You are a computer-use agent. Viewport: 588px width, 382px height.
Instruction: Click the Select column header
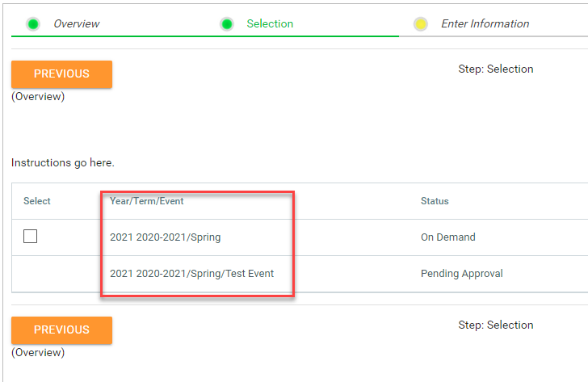[37, 201]
